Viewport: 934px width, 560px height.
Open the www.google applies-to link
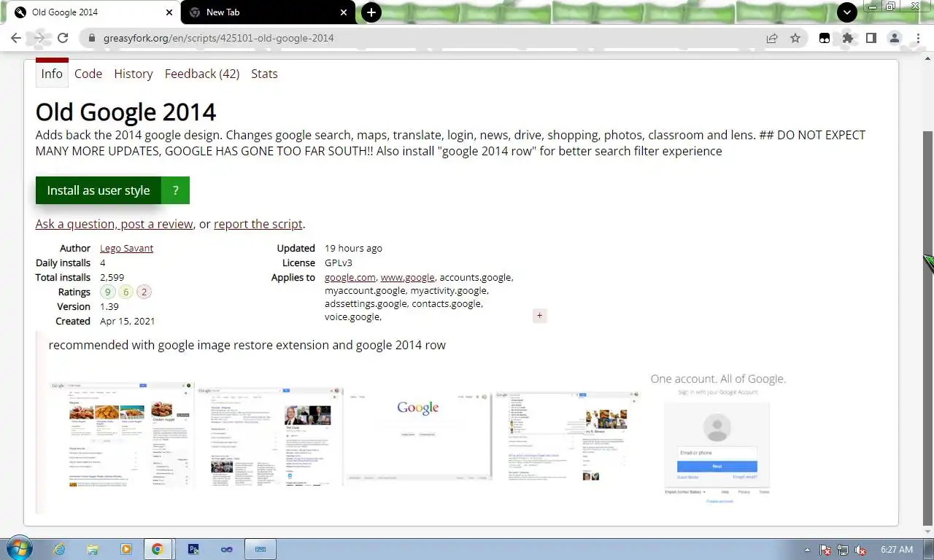coord(407,277)
